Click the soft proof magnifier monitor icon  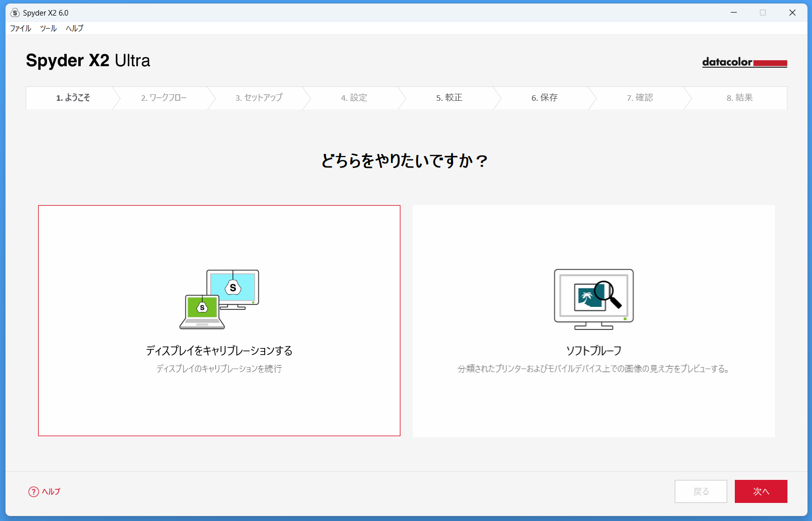pyautogui.click(x=594, y=299)
